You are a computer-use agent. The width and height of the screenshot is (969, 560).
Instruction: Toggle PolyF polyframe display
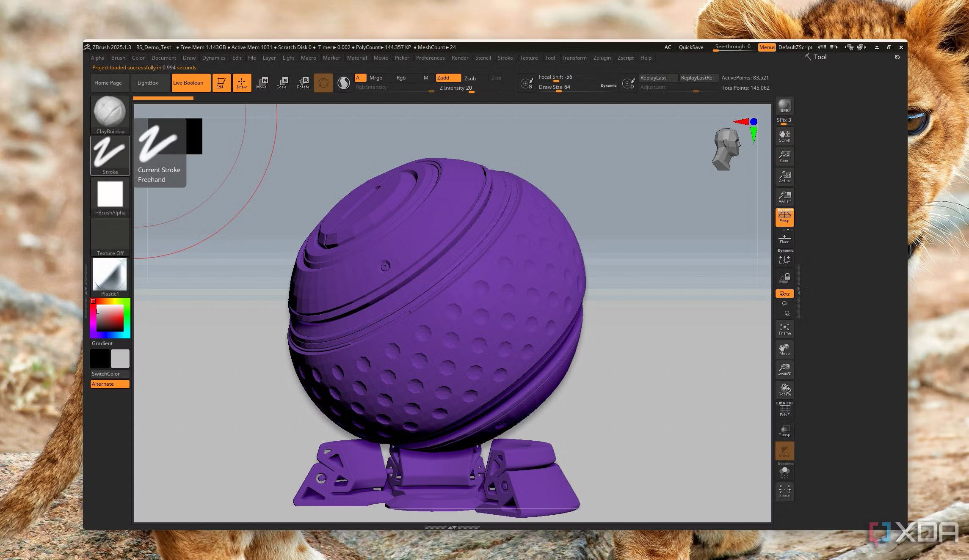[x=784, y=409]
